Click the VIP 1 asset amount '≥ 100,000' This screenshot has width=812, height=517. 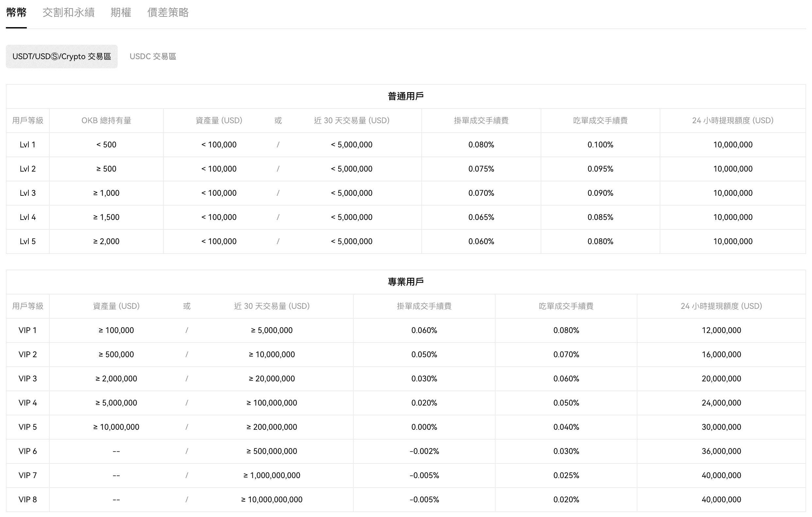[116, 330]
